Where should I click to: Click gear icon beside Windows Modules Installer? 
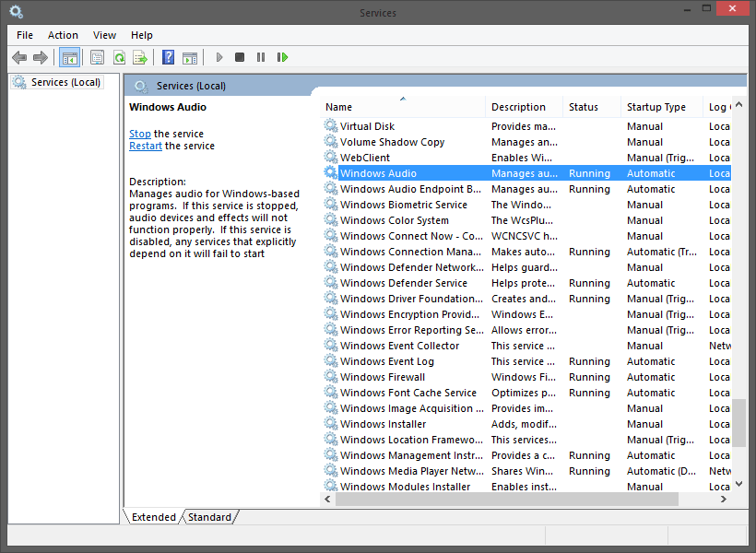(x=330, y=485)
